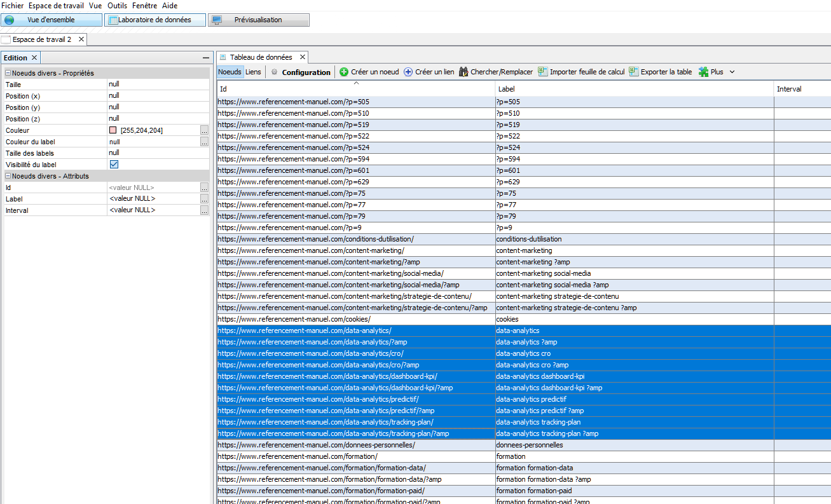The height and width of the screenshot is (504, 831).
Task: Click the blue Créer un lien plus icon
Action: tap(408, 72)
